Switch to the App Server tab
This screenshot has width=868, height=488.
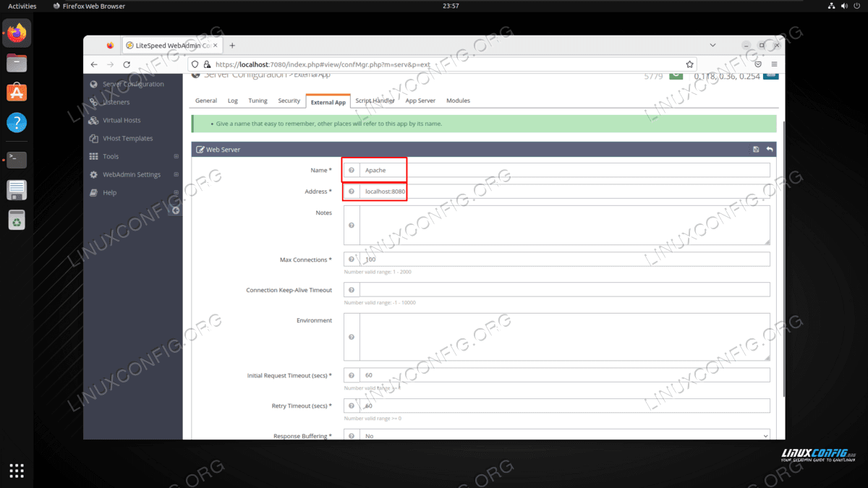coord(420,100)
